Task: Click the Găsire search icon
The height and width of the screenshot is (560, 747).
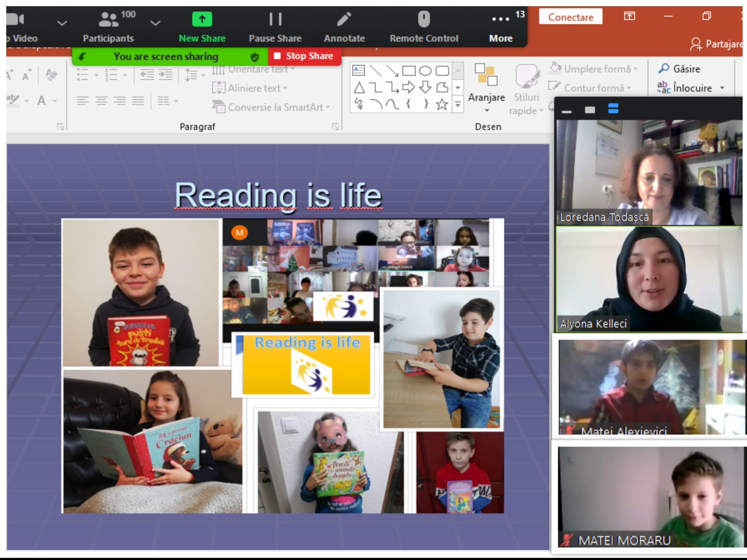Action: (x=664, y=69)
